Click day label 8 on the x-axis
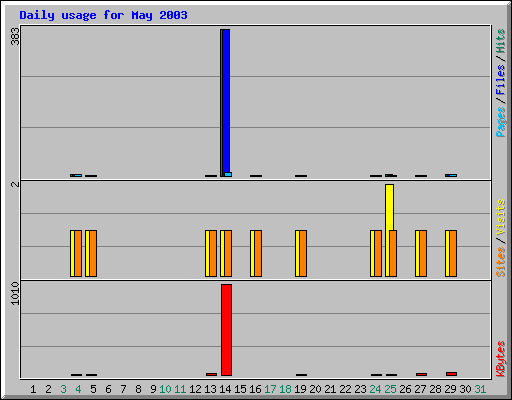 point(138,389)
